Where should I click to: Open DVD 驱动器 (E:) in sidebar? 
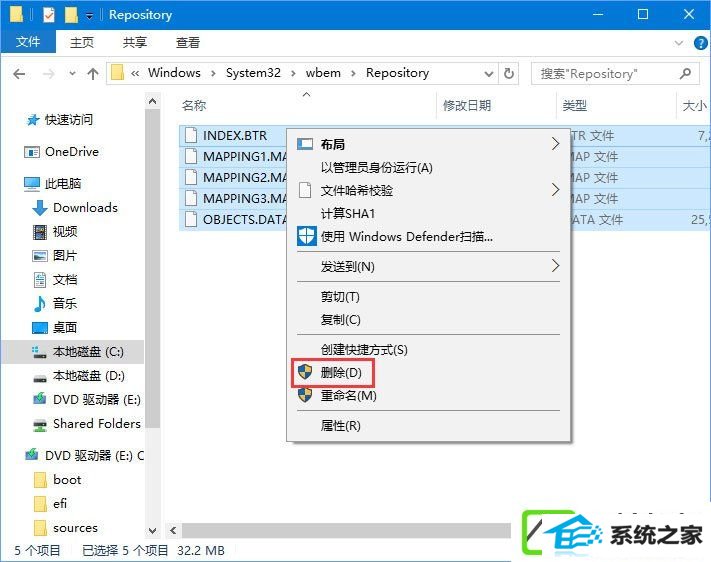(87, 400)
